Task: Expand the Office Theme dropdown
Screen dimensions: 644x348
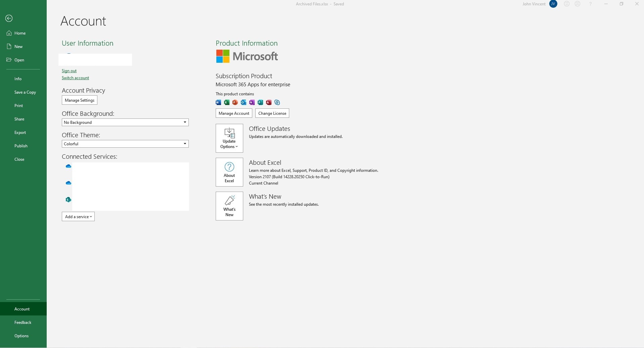Action: coord(125,144)
